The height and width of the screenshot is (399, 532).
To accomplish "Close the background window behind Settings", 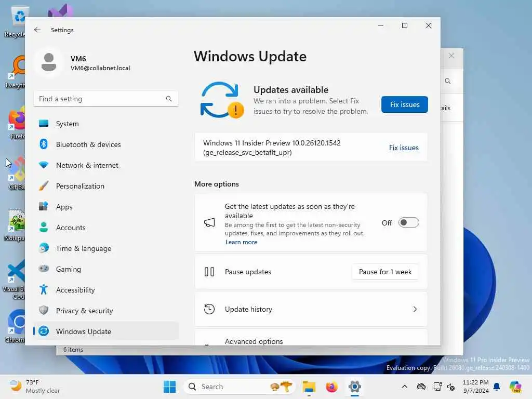I will pyautogui.click(x=451, y=56).
